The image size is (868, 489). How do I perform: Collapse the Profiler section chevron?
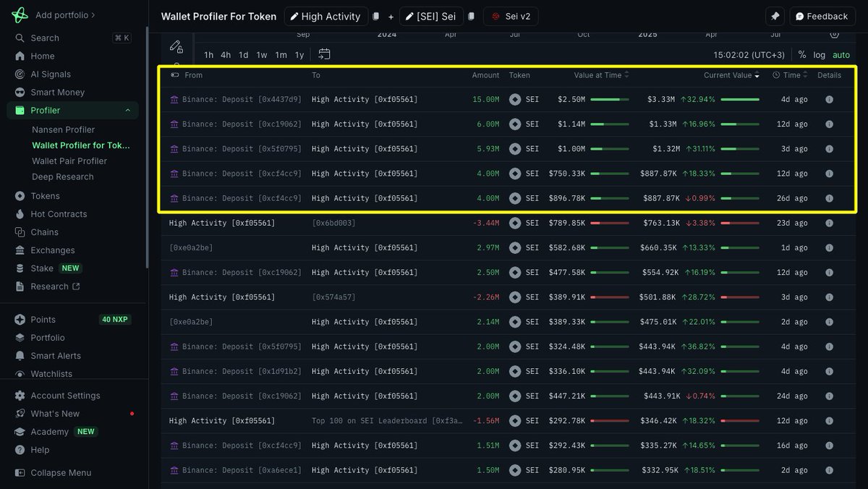[127, 110]
